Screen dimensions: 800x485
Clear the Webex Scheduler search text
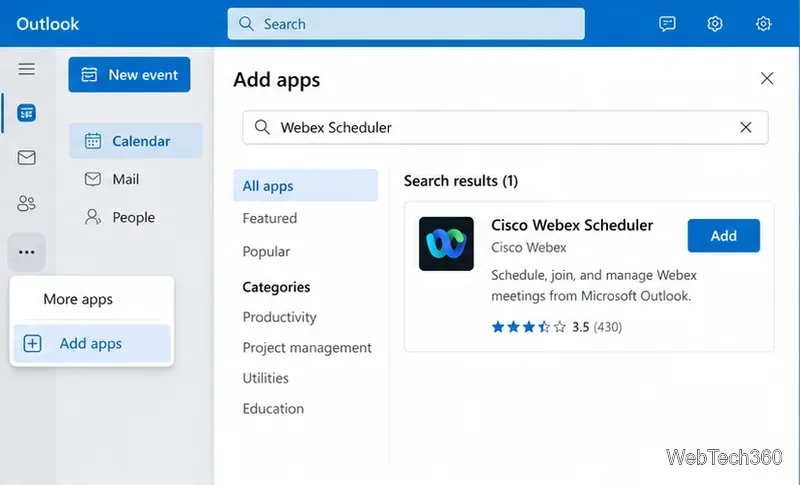click(x=745, y=127)
